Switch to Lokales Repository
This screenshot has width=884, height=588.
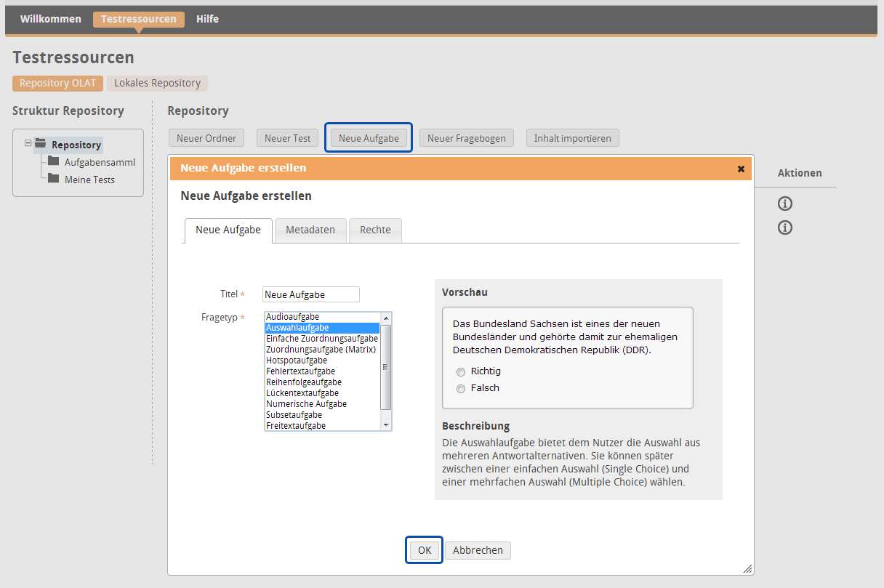[x=157, y=83]
